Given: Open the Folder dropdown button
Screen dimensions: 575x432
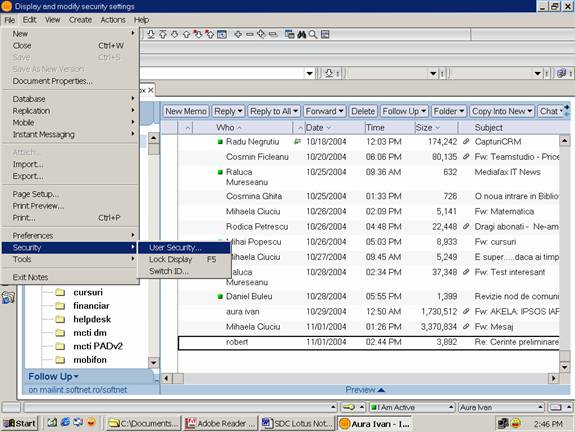Looking at the screenshot, I should coord(449,111).
